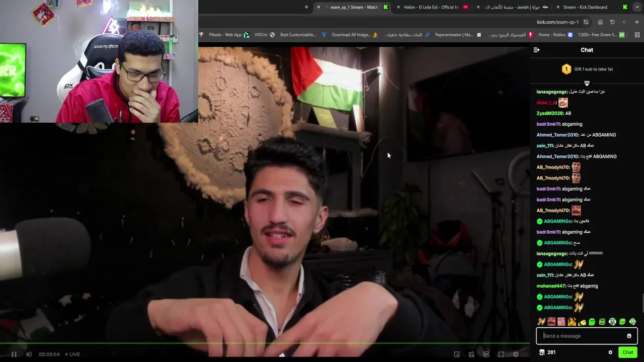Go to browser home page
Image resolution: width=644 pixels, height=362 pixels.
(x=600, y=22)
